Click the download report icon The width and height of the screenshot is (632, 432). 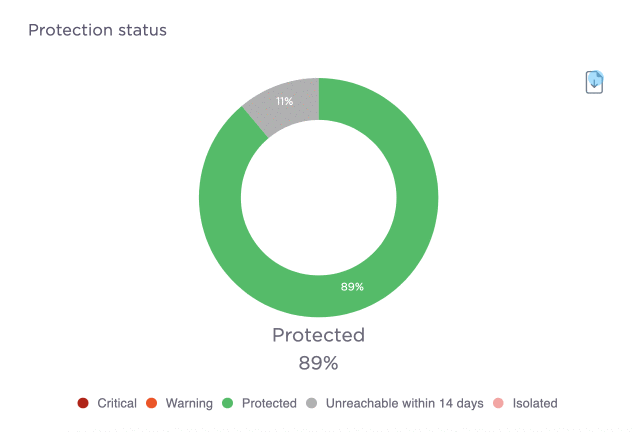point(594,82)
